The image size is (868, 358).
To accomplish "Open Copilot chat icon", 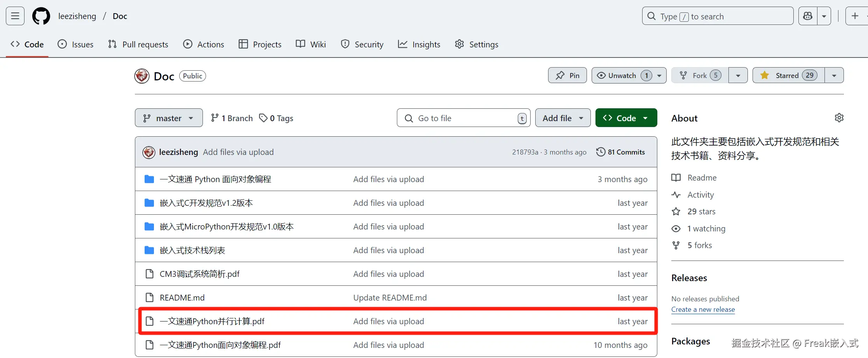I will tap(808, 16).
